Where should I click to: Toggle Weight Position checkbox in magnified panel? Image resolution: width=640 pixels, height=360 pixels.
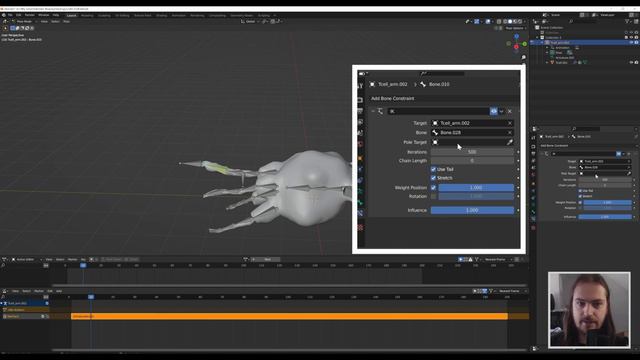433,188
